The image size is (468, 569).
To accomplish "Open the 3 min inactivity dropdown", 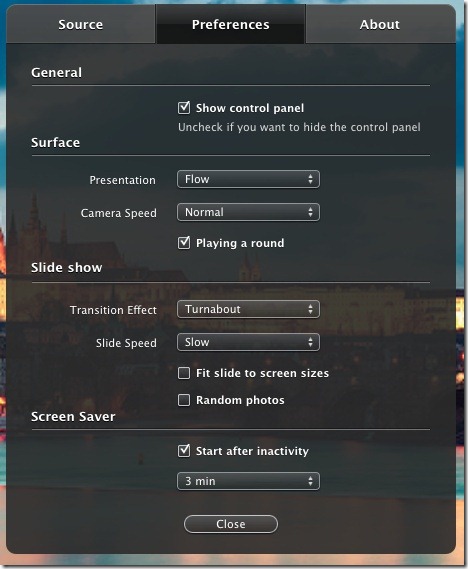I will click(249, 481).
